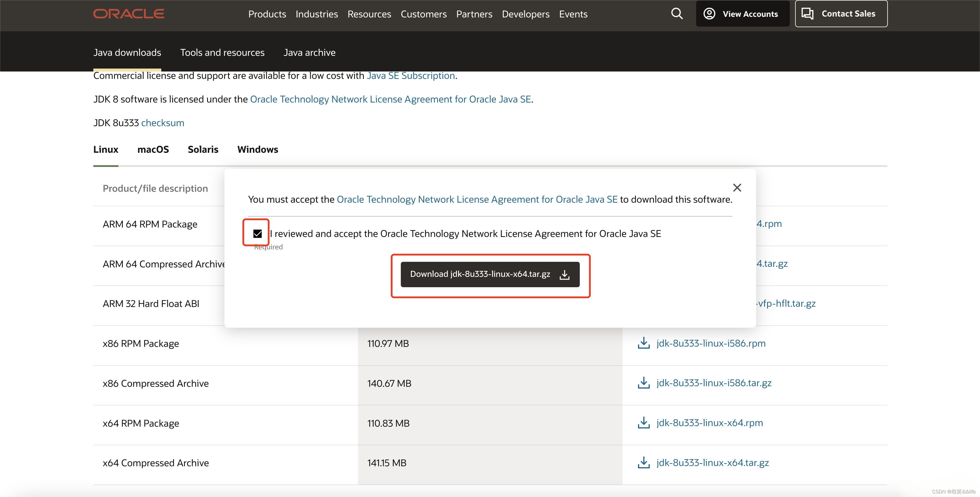This screenshot has width=980, height=497.
Task: Click the View Accounts user icon
Action: 709,14
